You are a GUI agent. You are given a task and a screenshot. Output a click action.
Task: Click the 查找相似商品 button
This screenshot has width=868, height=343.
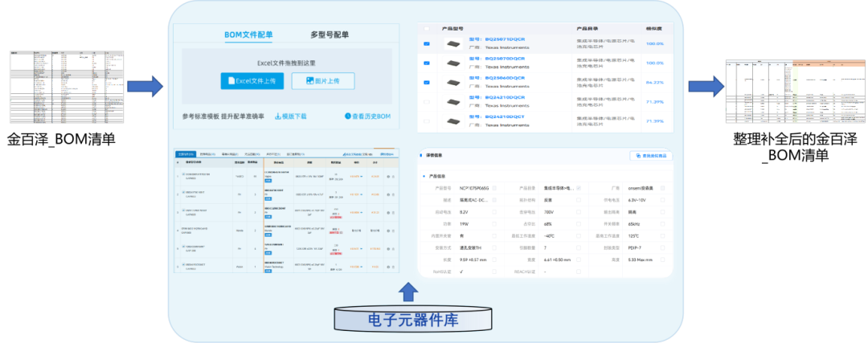pos(651,156)
